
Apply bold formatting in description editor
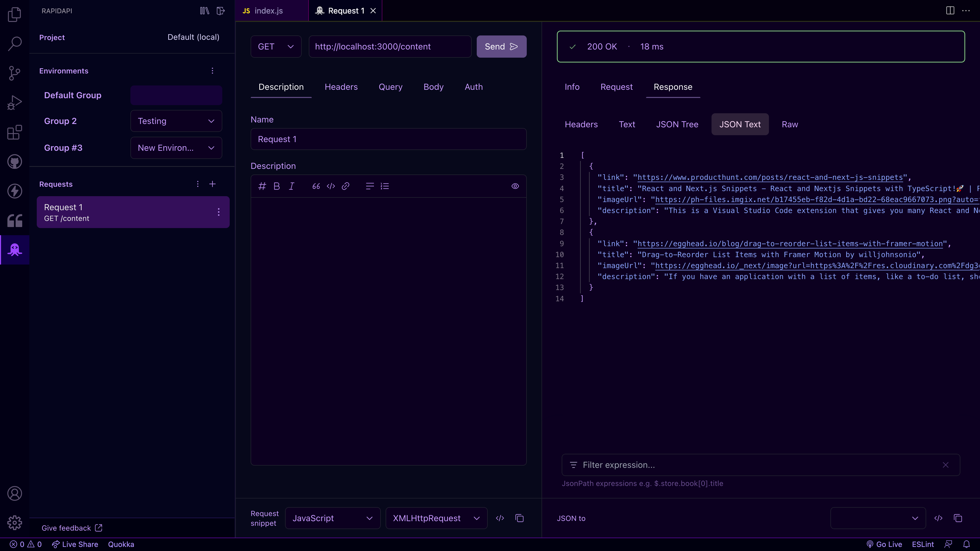coord(277,186)
